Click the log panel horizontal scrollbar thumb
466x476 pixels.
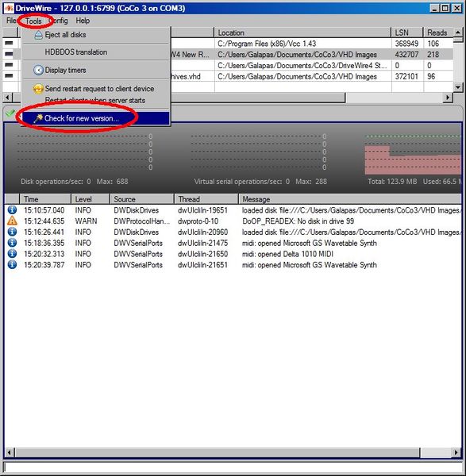(218, 452)
